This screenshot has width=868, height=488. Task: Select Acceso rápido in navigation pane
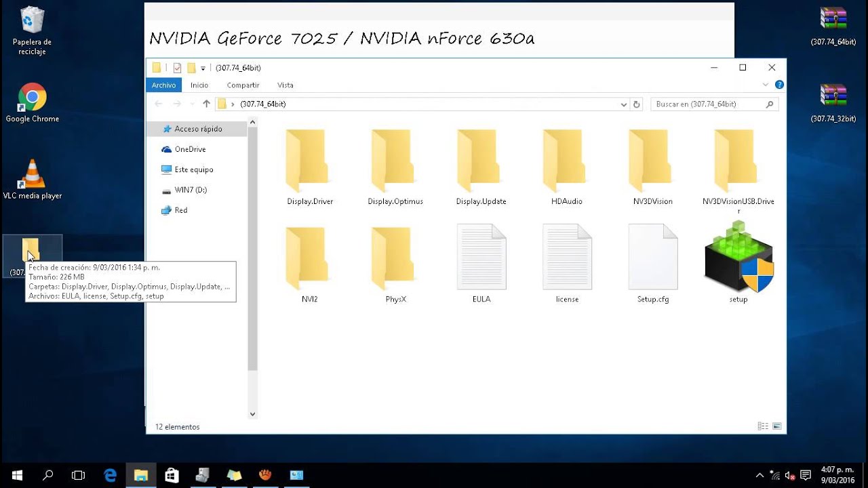197,129
